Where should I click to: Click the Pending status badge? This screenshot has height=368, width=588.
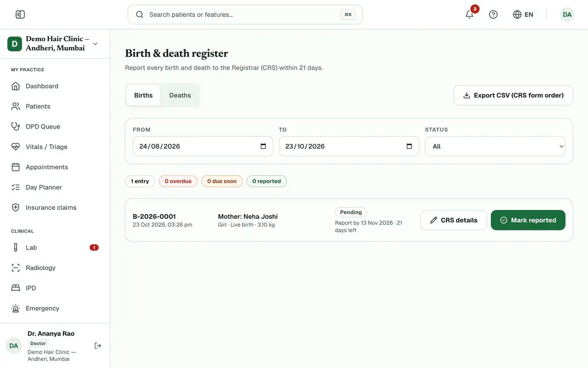coord(351,212)
